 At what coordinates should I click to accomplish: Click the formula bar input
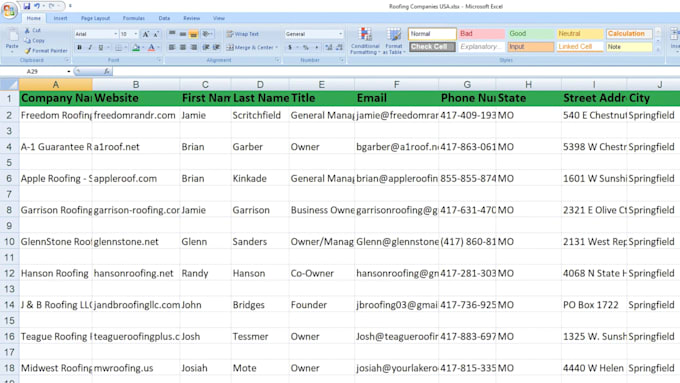395,71
